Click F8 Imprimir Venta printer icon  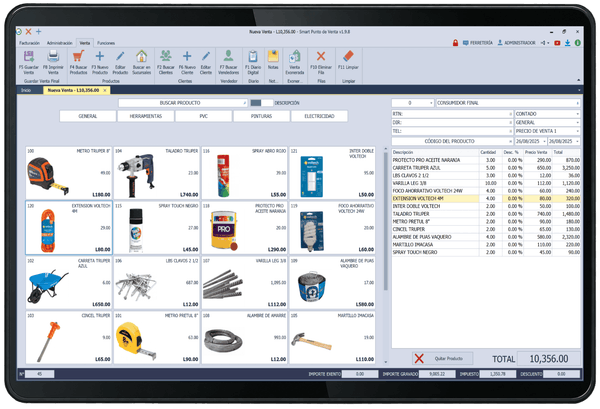(53, 57)
